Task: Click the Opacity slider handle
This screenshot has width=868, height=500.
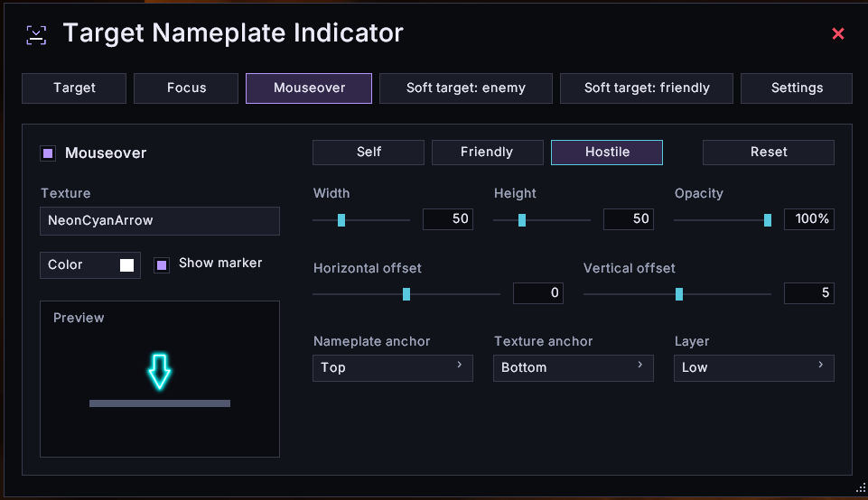Action: point(768,220)
